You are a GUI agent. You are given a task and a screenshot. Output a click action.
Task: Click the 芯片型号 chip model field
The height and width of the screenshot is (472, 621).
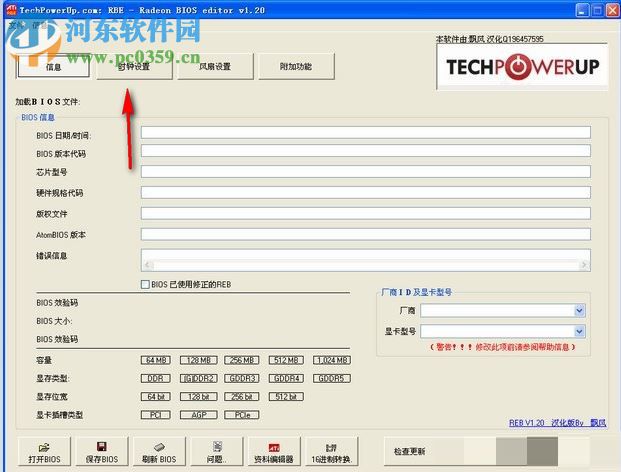point(366,171)
